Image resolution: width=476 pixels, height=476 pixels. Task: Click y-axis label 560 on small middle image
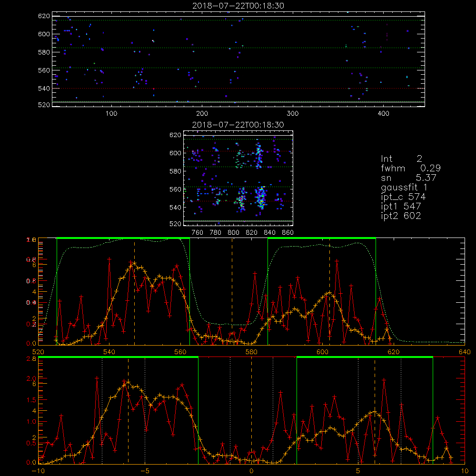coord(175,189)
